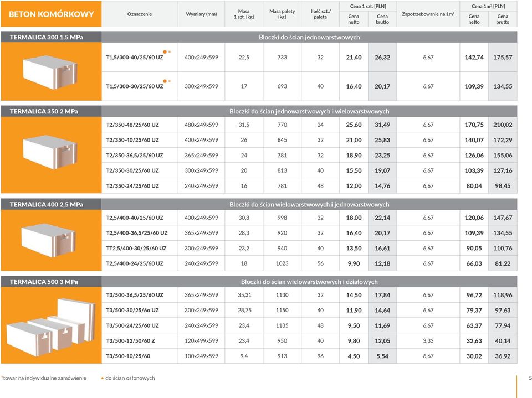The width and height of the screenshot is (532, 398).
Task: Click the 'TERMALICA 300 1,5 MPa' section label
Action: [47, 37]
